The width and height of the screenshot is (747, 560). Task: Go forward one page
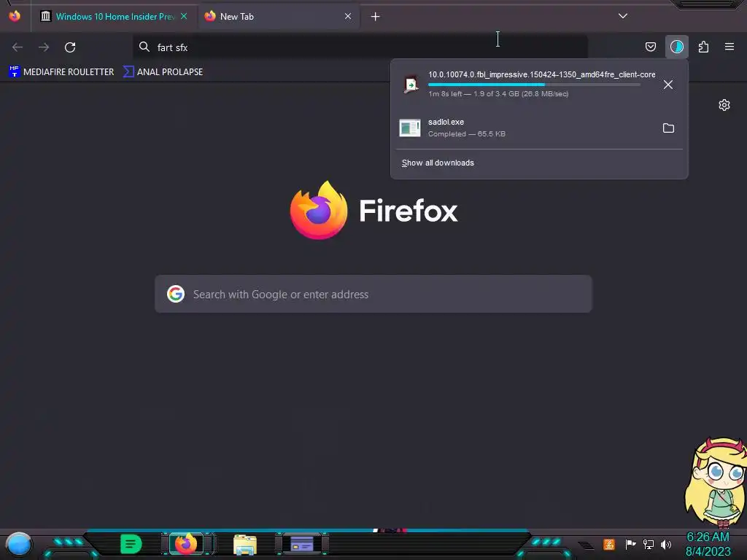click(x=44, y=47)
